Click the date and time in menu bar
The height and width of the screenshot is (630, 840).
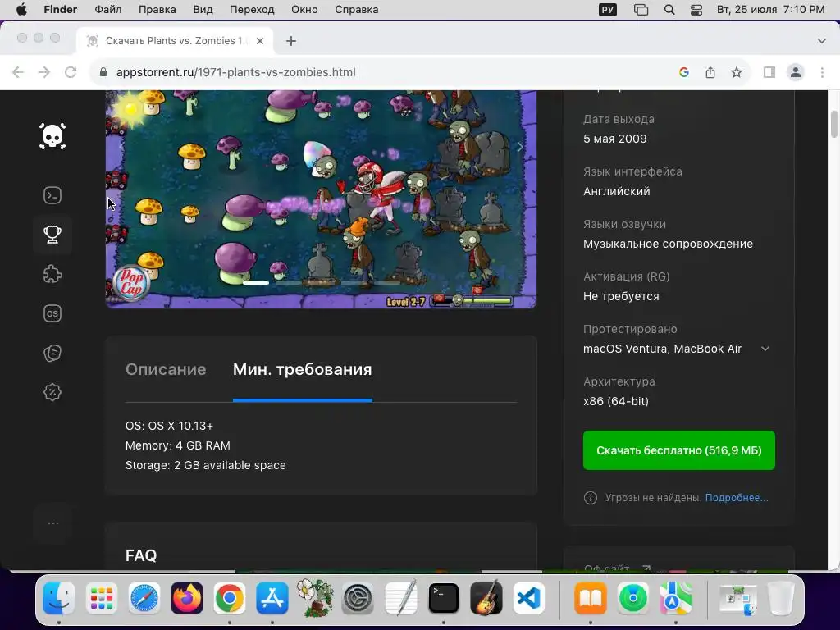point(770,10)
